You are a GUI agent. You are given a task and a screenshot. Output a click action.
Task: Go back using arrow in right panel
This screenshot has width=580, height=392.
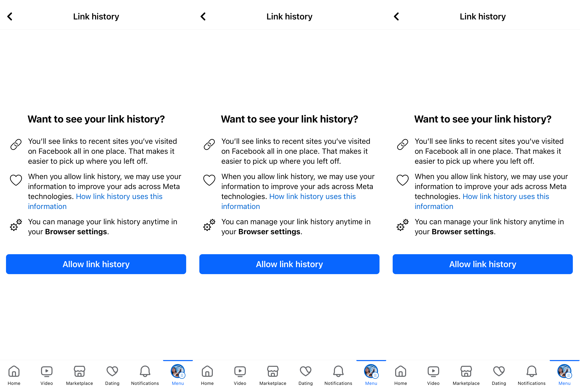pos(397,16)
